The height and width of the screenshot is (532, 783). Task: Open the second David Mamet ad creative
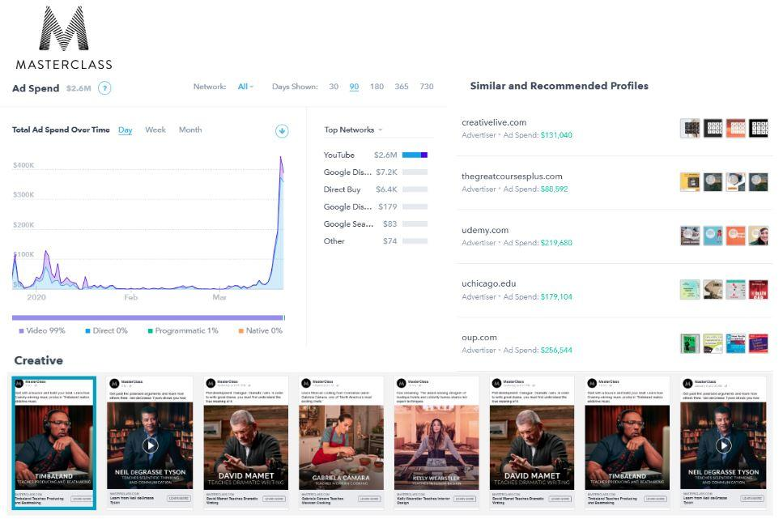532,443
